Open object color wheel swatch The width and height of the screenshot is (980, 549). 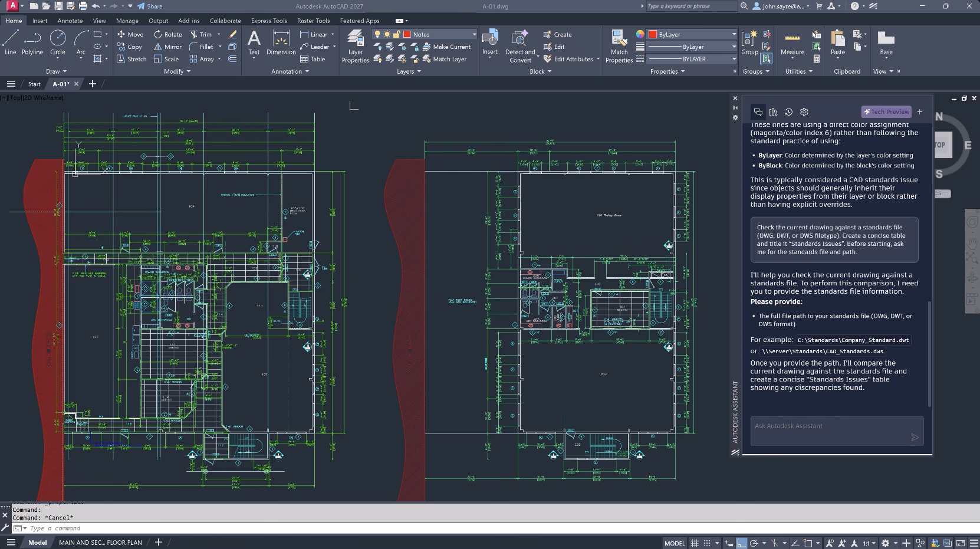(x=640, y=34)
